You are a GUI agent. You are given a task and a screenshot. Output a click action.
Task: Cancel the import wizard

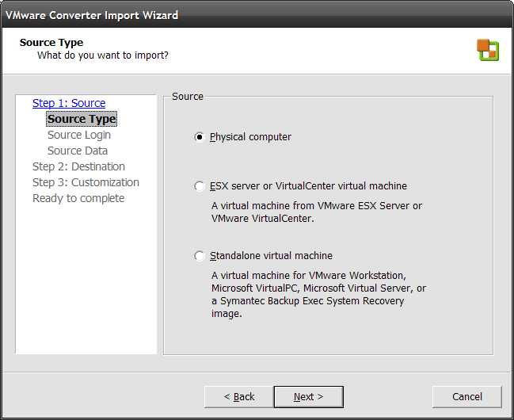467,397
